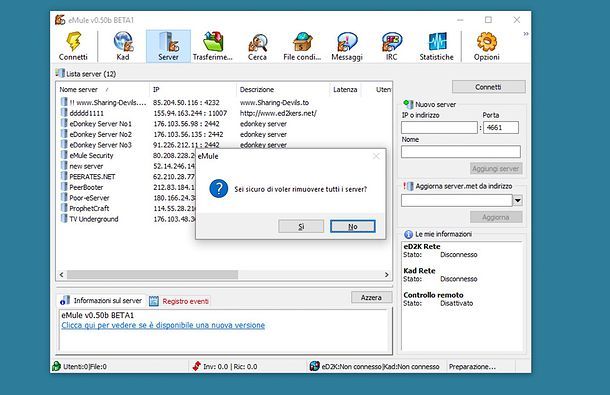The width and height of the screenshot is (610, 395).
Task: Cancel removal by clicking No
Action: 353,226
